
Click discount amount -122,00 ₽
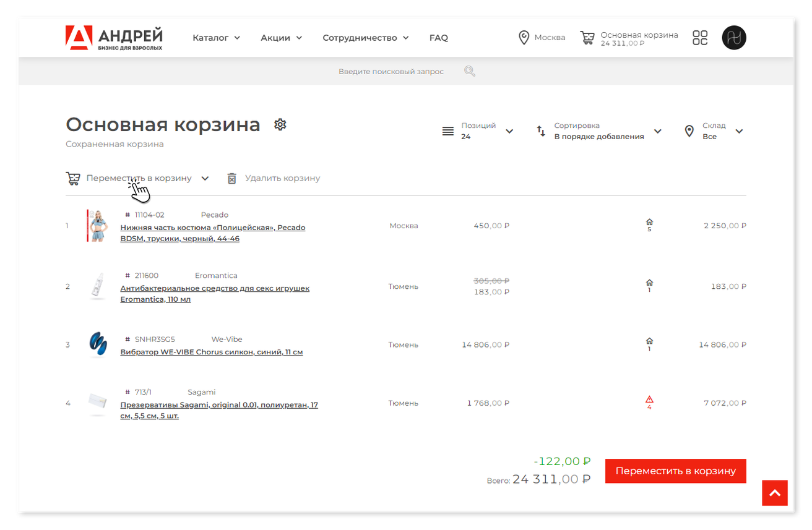(562, 461)
